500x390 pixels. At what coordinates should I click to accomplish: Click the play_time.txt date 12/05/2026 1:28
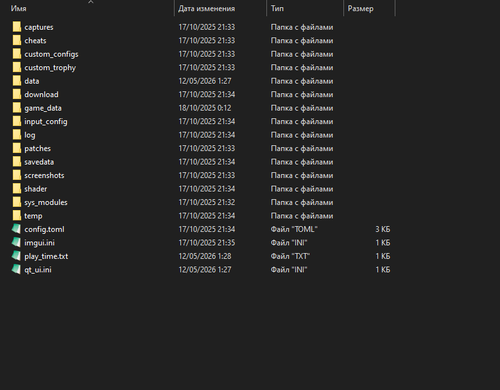point(205,256)
